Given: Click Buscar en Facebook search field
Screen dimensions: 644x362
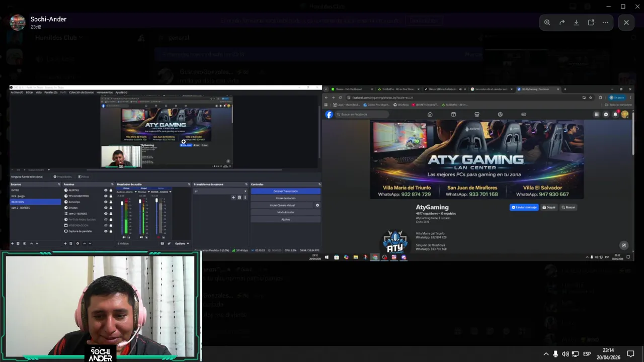Looking at the screenshot, I should click(362, 114).
